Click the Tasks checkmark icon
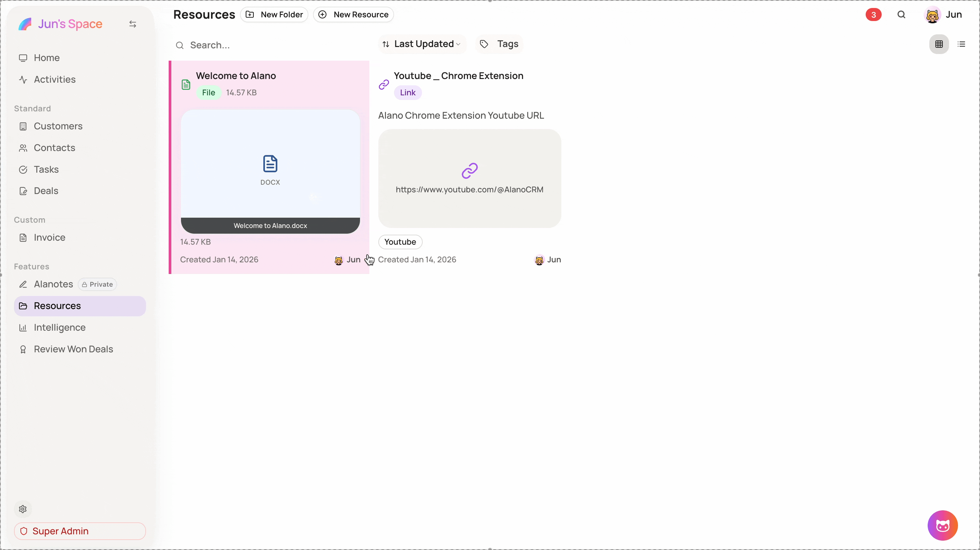The width and height of the screenshot is (980, 550). click(23, 170)
